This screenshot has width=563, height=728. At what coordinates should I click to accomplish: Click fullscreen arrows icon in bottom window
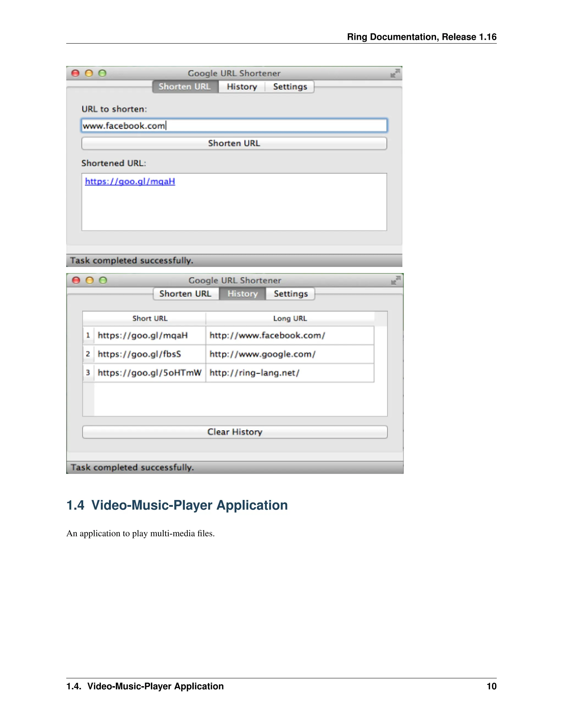coord(396,280)
